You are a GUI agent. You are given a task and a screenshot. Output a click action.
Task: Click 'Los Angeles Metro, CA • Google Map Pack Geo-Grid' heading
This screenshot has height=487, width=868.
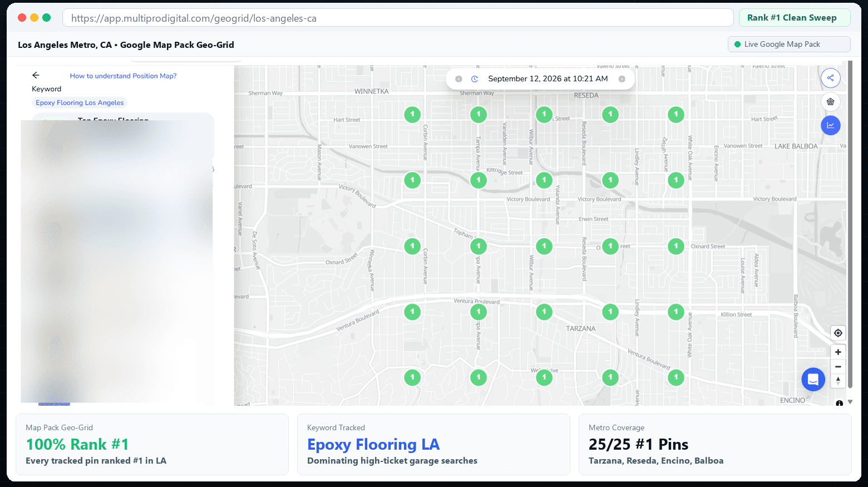(x=126, y=45)
